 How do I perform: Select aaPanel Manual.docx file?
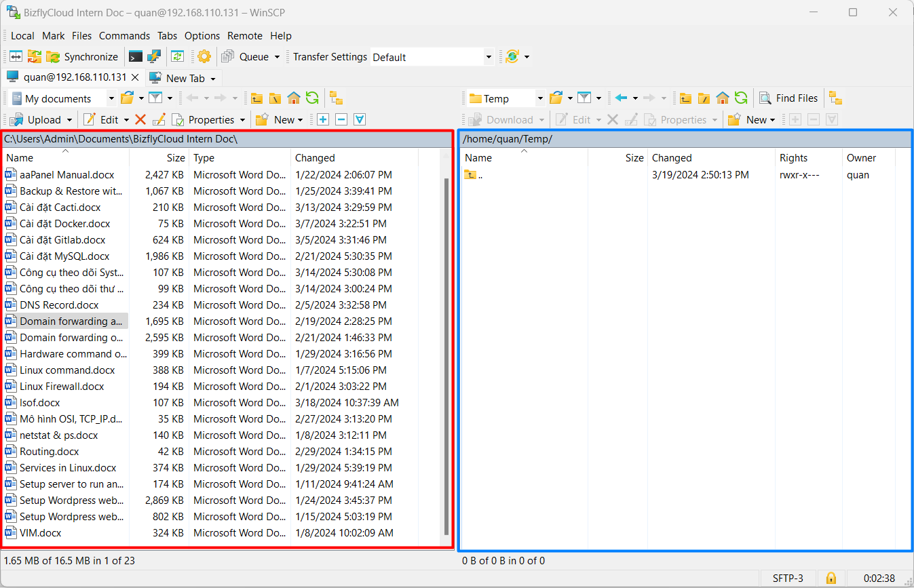click(67, 175)
